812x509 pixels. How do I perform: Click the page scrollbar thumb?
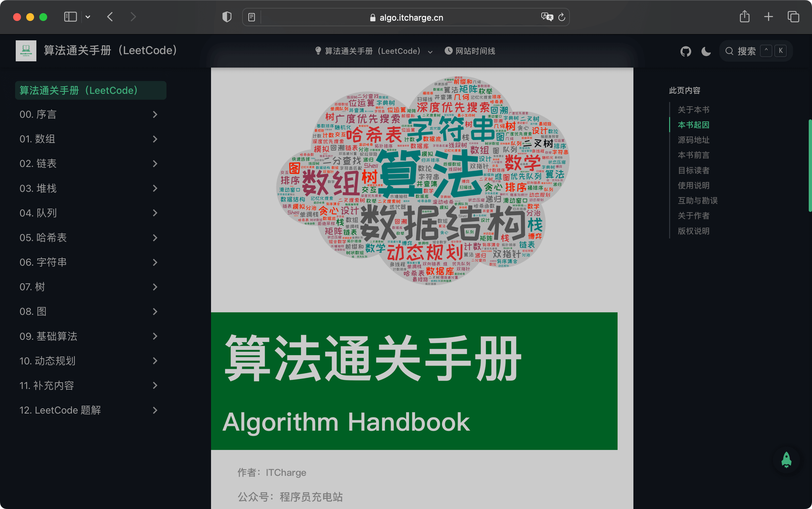pyautogui.click(x=810, y=166)
